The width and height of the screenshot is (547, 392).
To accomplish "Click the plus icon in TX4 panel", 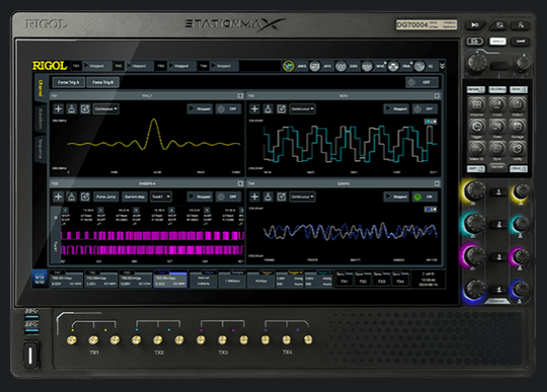I will click(255, 196).
